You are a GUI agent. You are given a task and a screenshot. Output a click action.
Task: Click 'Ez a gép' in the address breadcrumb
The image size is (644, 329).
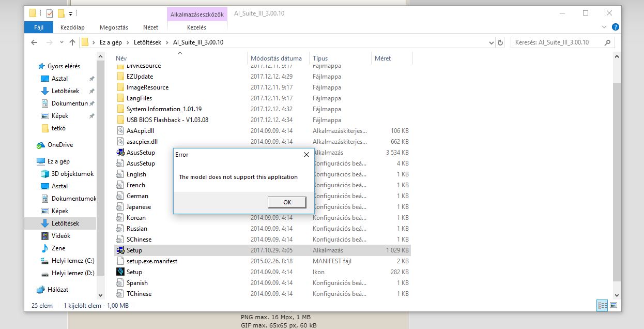(110, 42)
